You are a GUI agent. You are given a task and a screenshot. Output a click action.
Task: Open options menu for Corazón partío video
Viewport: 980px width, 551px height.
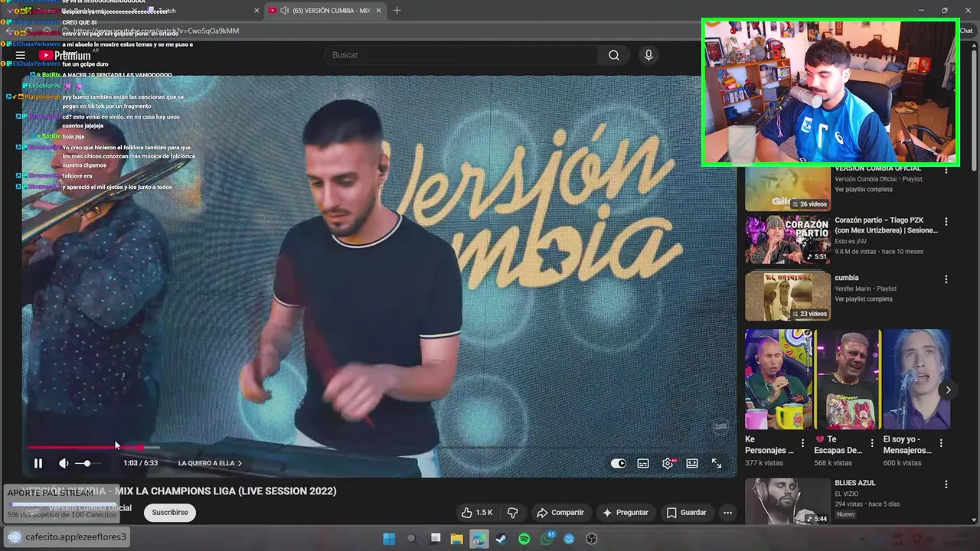tap(946, 222)
